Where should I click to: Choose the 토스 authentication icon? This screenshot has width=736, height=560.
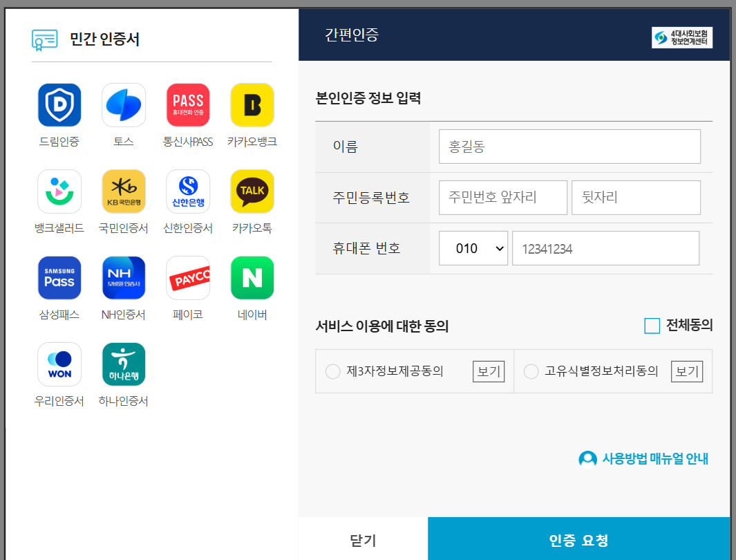[x=124, y=105]
